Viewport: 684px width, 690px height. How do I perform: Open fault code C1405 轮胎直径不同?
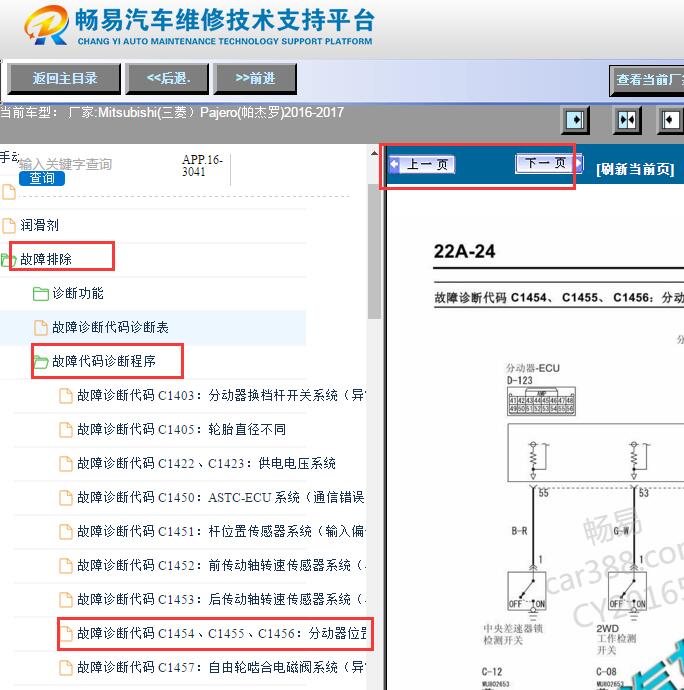point(181,429)
